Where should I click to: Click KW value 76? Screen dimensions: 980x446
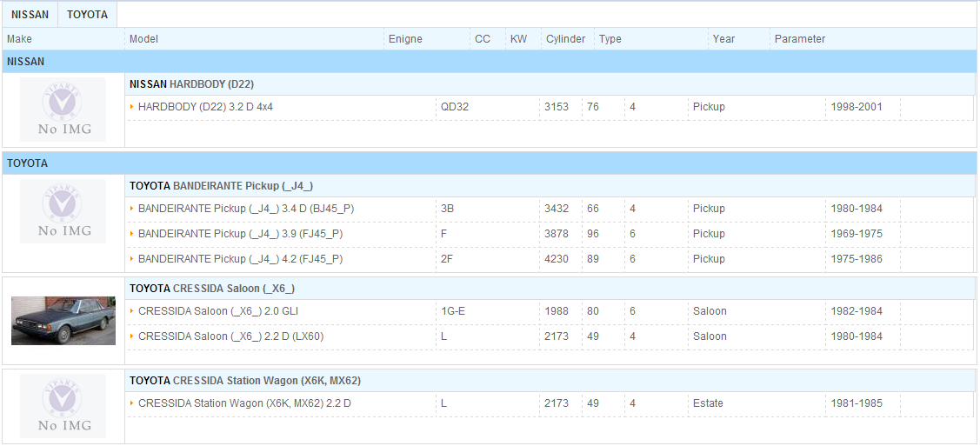pos(593,107)
